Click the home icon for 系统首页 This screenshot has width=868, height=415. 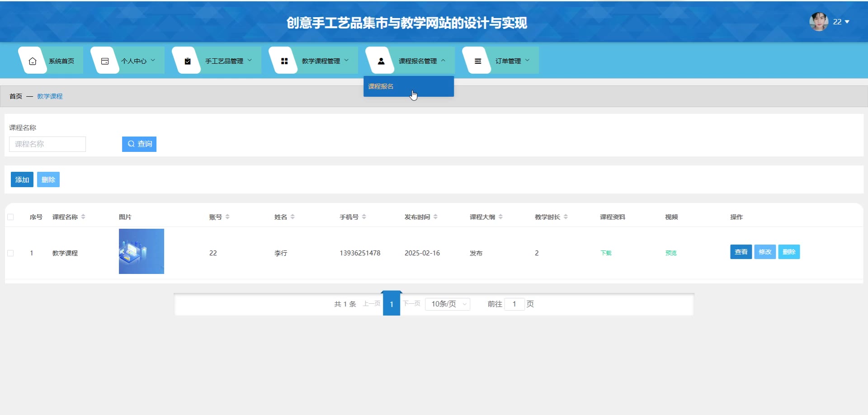click(33, 61)
